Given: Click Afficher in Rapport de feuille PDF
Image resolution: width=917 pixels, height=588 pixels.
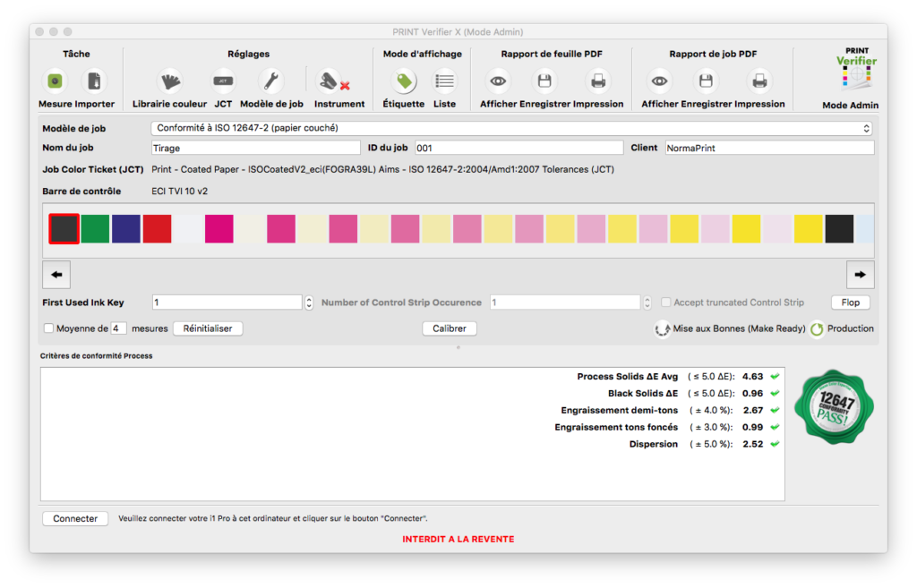Looking at the screenshot, I should click(x=498, y=82).
